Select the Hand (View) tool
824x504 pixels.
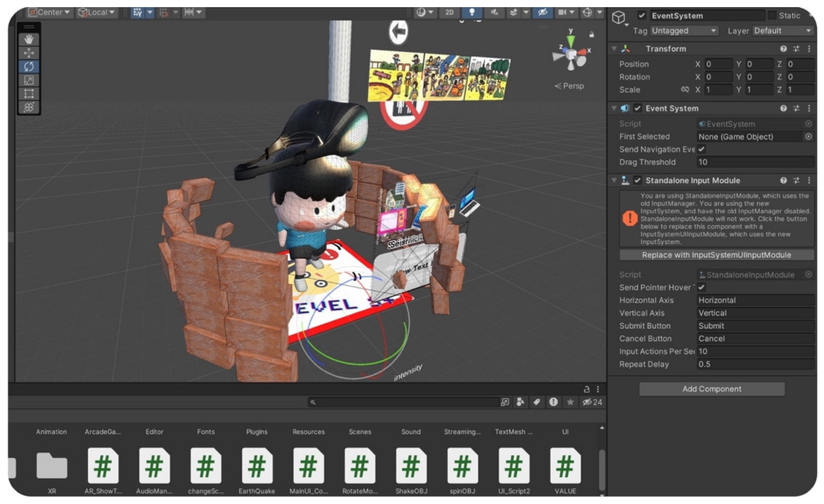coord(29,39)
